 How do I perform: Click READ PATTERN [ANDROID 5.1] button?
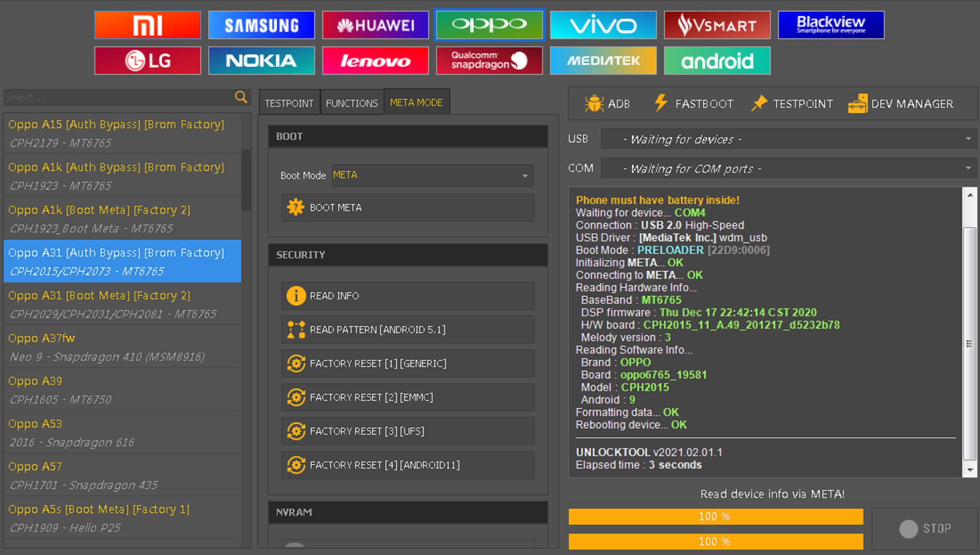click(x=408, y=330)
